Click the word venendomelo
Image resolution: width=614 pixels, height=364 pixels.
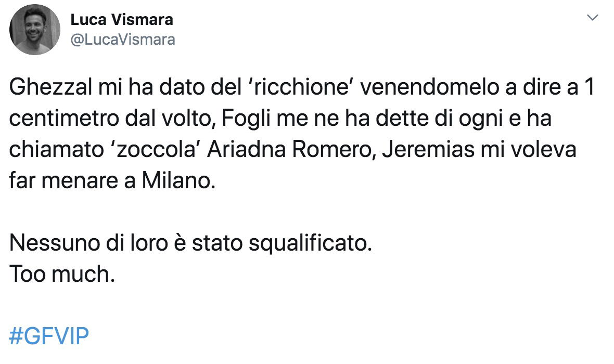(430, 87)
